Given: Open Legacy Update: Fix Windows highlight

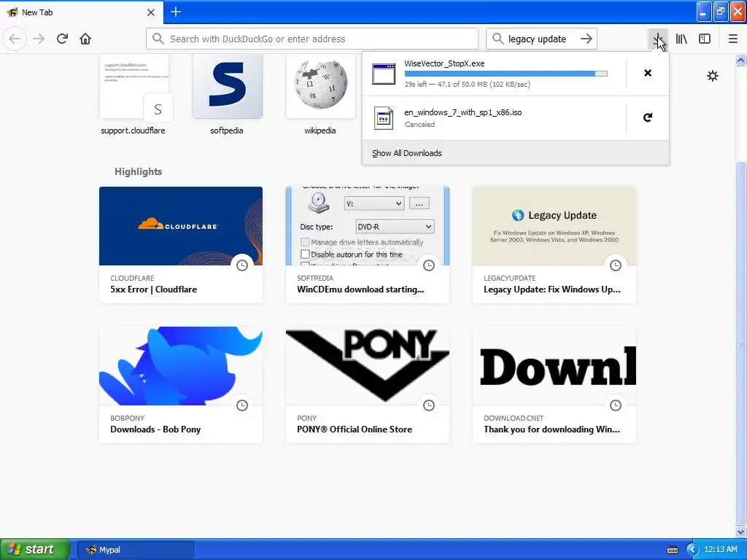Looking at the screenshot, I should point(554,245).
